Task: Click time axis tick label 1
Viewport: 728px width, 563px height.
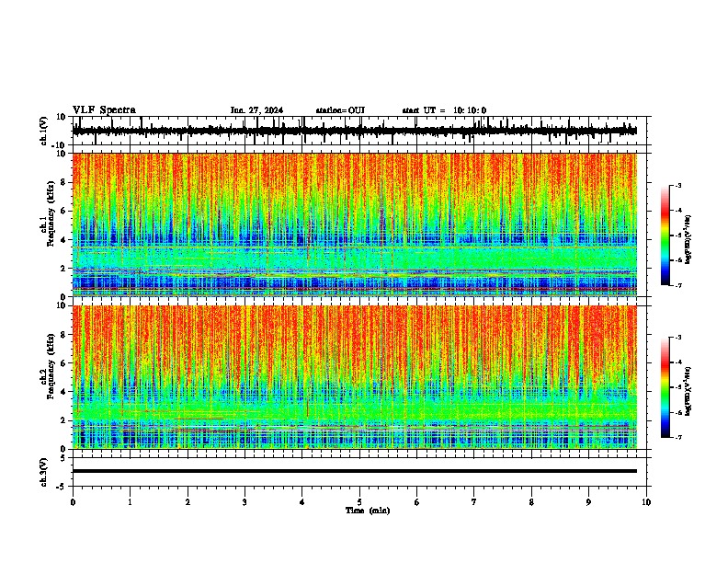Action: pos(131,502)
